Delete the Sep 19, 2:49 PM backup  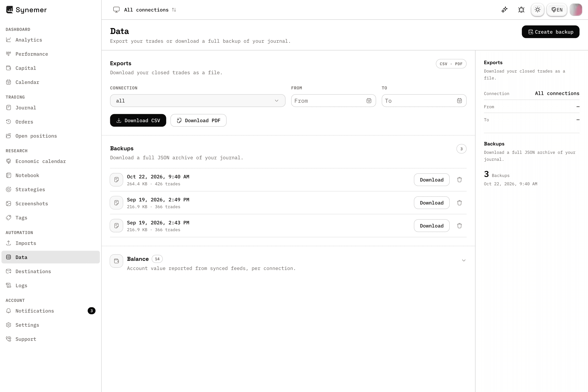click(x=459, y=203)
